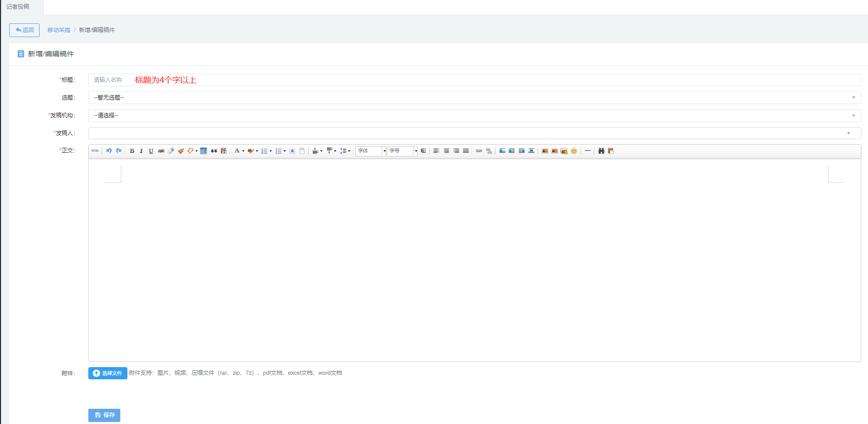Expand the 选题 dropdown
868x424 pixels.
point(474,97)
